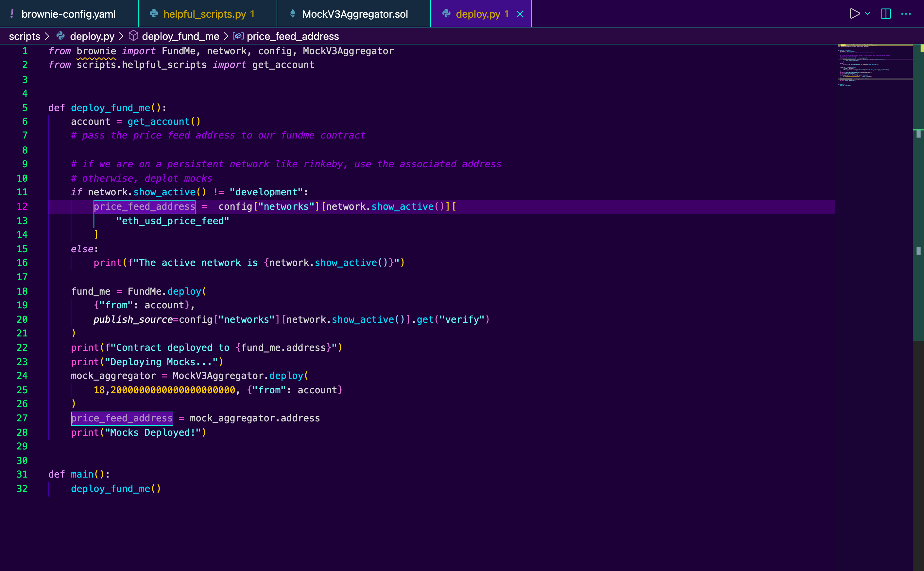The width and height of the screenshot is (924, 571).
Task: Open the More Actions ellipsis icon
Action: 907,14
